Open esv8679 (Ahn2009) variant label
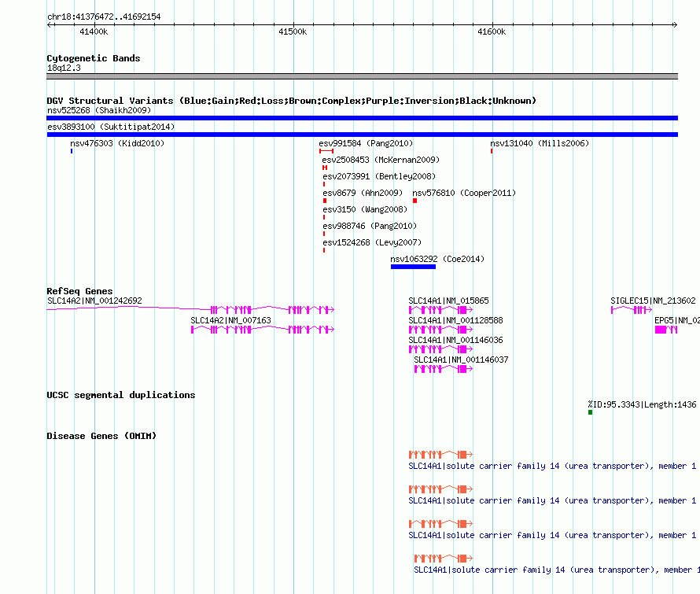This screenshot has height=594, width=700. pos(363,193)
